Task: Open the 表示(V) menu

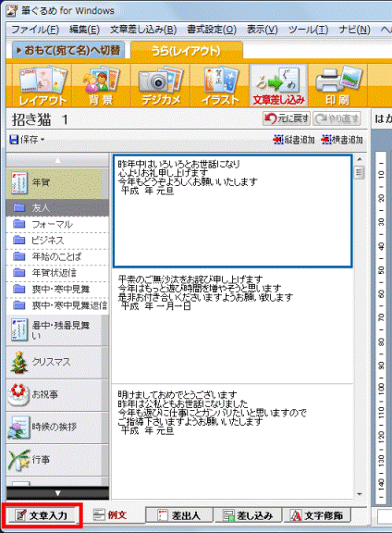Action: 262,30
